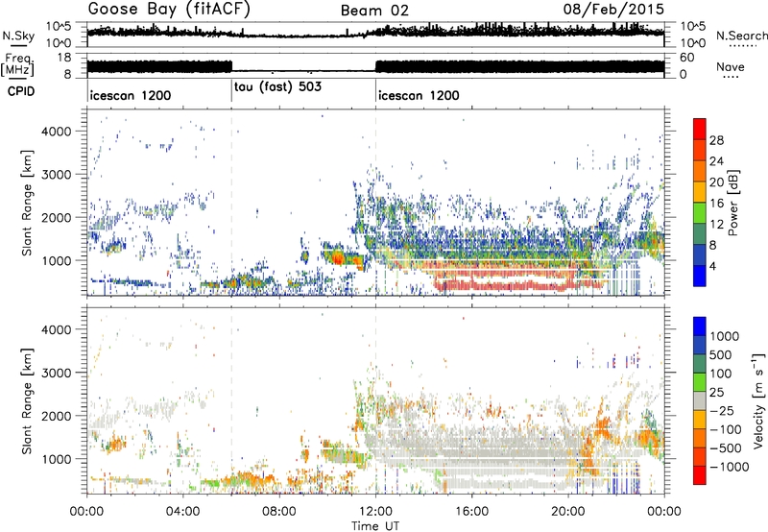The width and height of the screenshot is (768, 532).
Task: Click the frequency panel right-axis "60" label
Action: [x=686, y=58]
